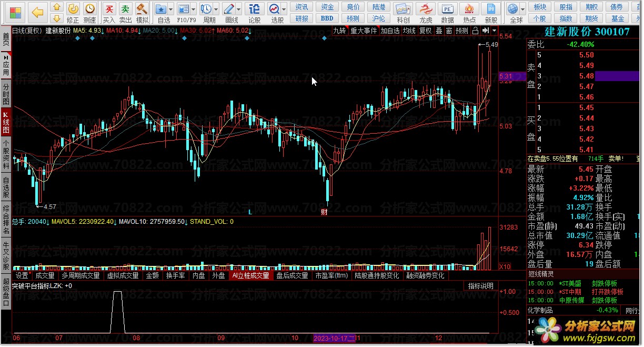Click 加自选 to add to watchlist
Screen dimensions: 644x347
click(390, 31)
